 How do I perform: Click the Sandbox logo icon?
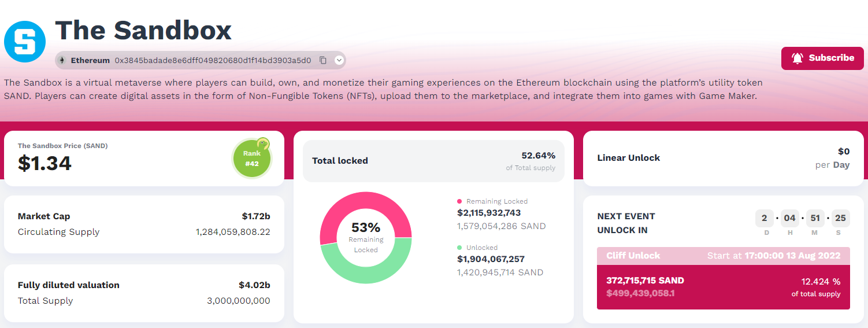coord(25,42)
